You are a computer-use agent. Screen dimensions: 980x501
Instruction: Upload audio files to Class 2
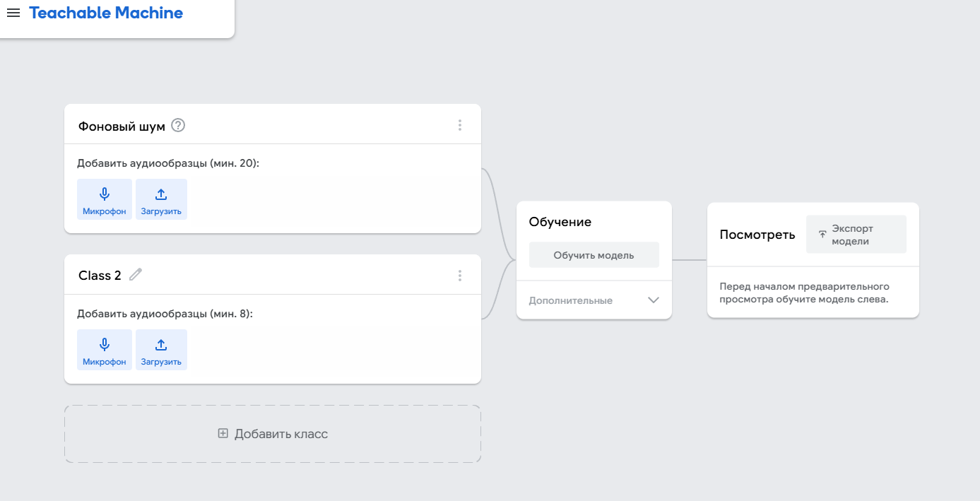click(161, 350)
